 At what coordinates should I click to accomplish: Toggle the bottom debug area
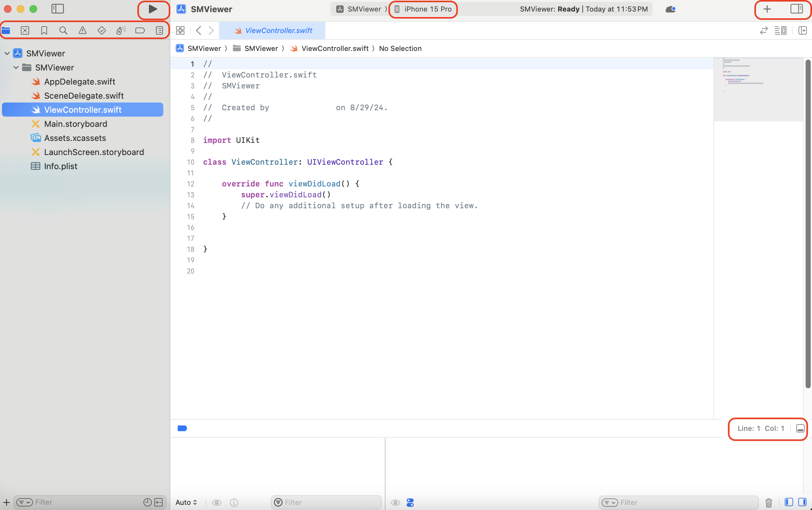point(800,428)
